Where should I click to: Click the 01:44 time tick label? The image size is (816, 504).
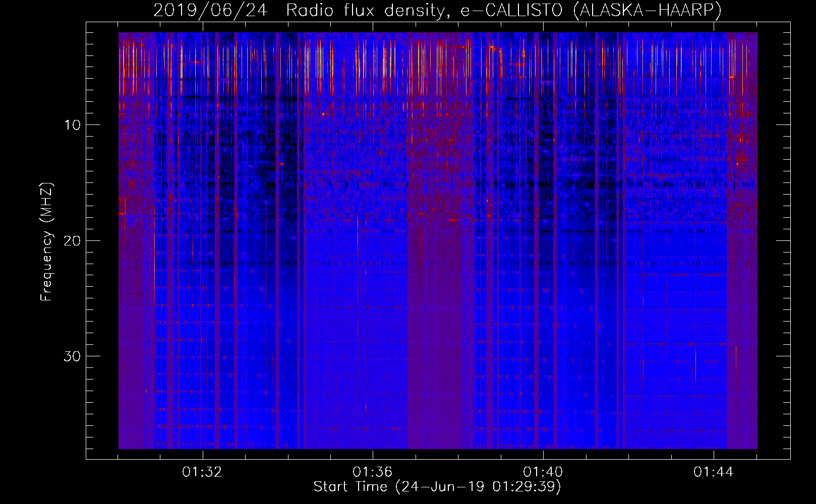point(714,472)
